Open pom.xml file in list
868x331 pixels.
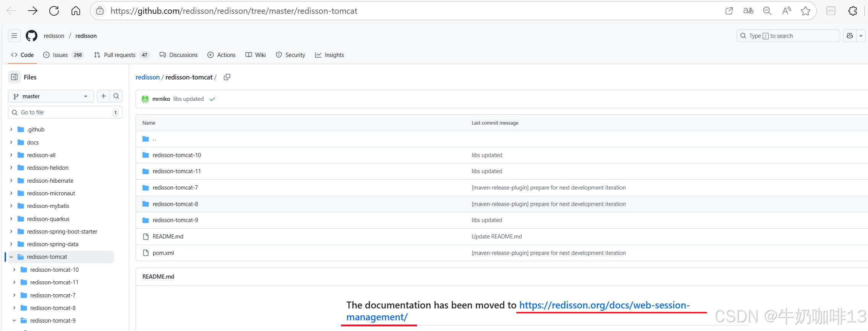[163, 253]
